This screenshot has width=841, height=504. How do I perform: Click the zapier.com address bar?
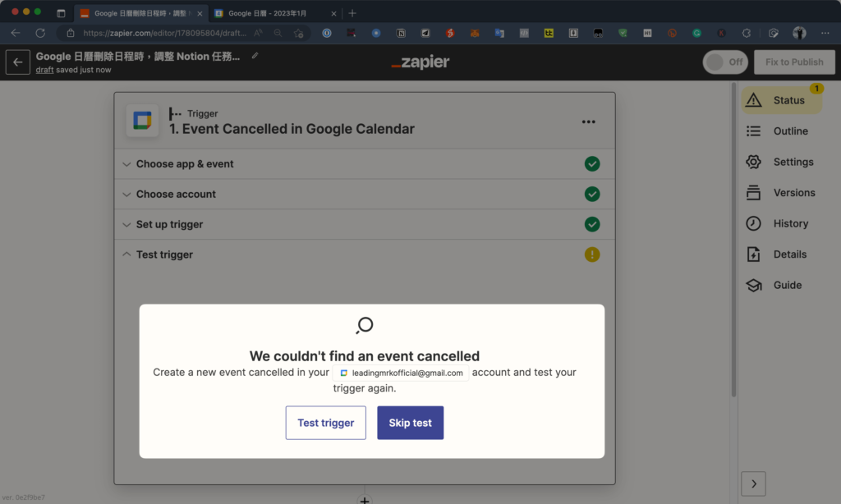(x=164, y=33)
